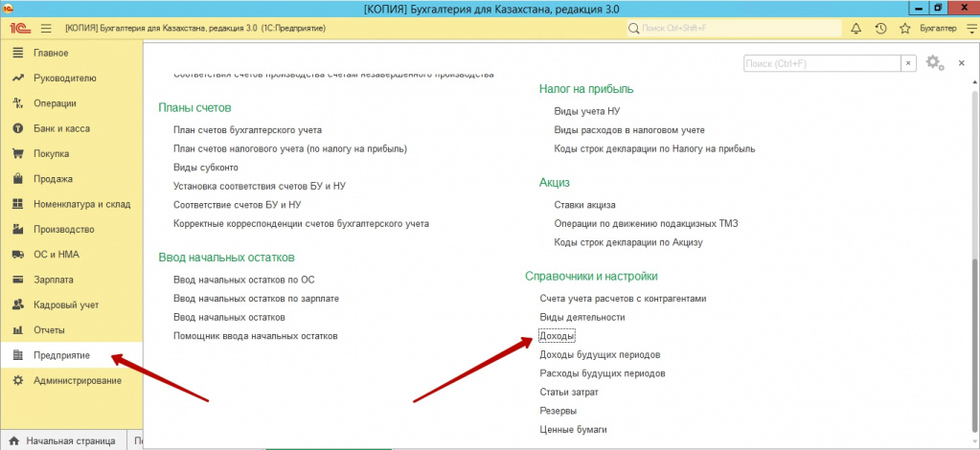The image size is (980, 450).
Task: Open Расходы будущих периодов
Action: pos(603,373)
